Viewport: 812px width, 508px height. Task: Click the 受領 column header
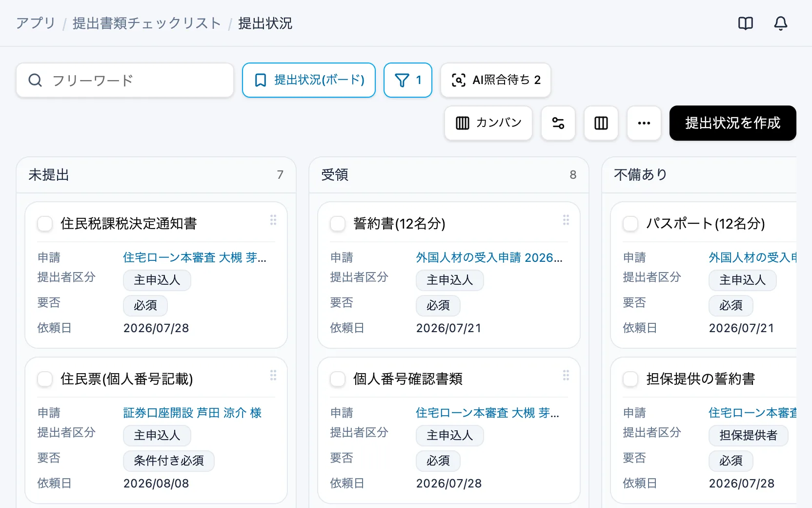point(449,175)
